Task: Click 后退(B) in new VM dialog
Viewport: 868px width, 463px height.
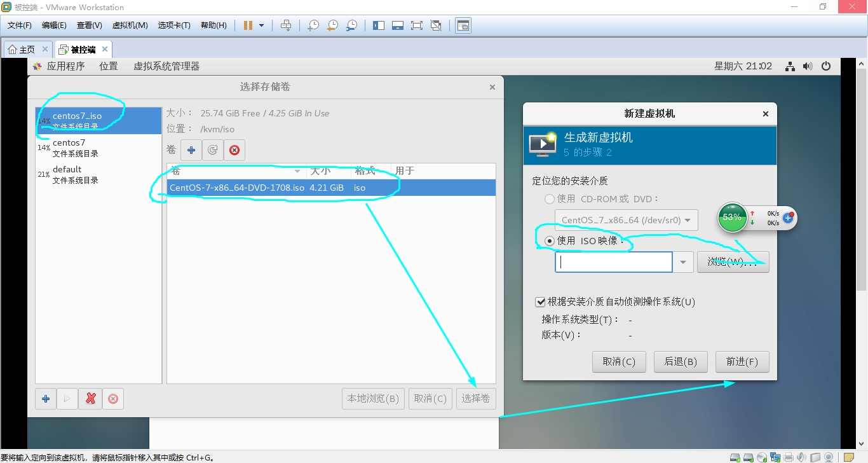Action: [x=681, y=362]
